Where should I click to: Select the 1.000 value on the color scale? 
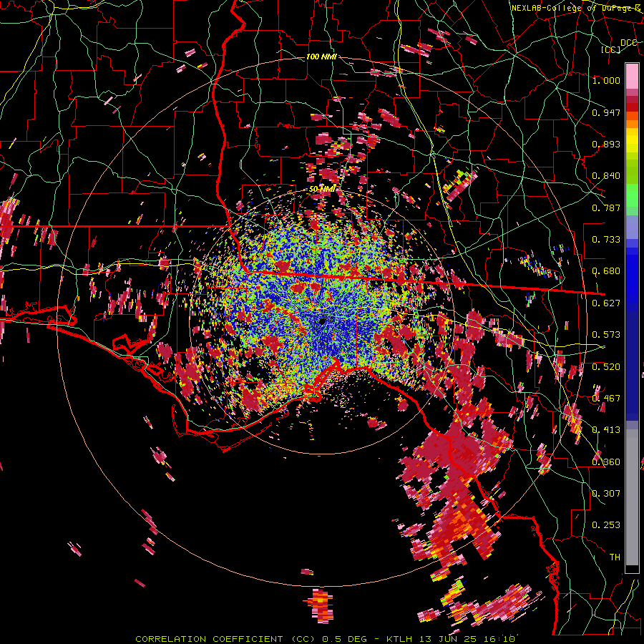tap(606, 80)
